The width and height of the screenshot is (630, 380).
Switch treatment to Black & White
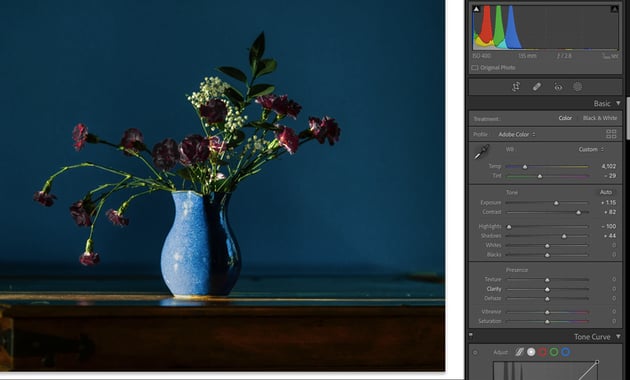tap(600, 118)
